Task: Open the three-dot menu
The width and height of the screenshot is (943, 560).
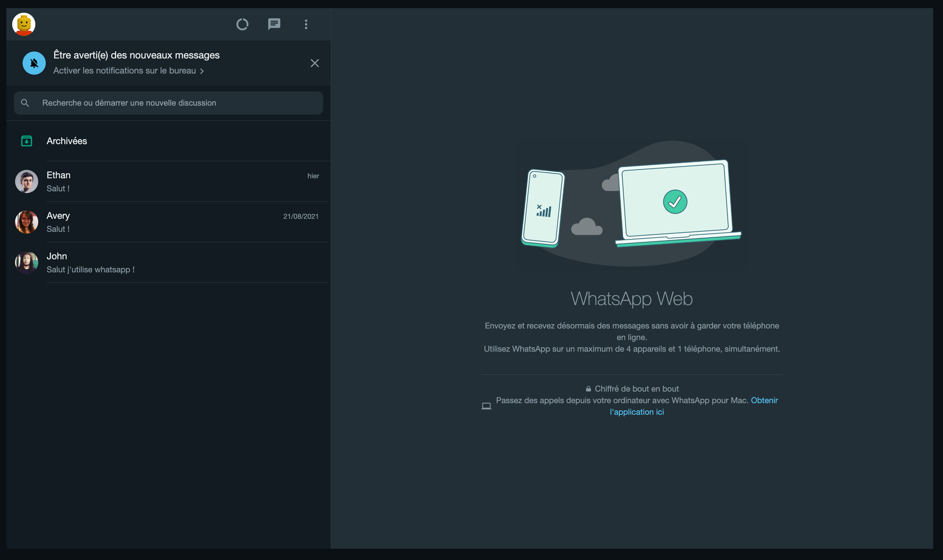Action: [306, 25]
